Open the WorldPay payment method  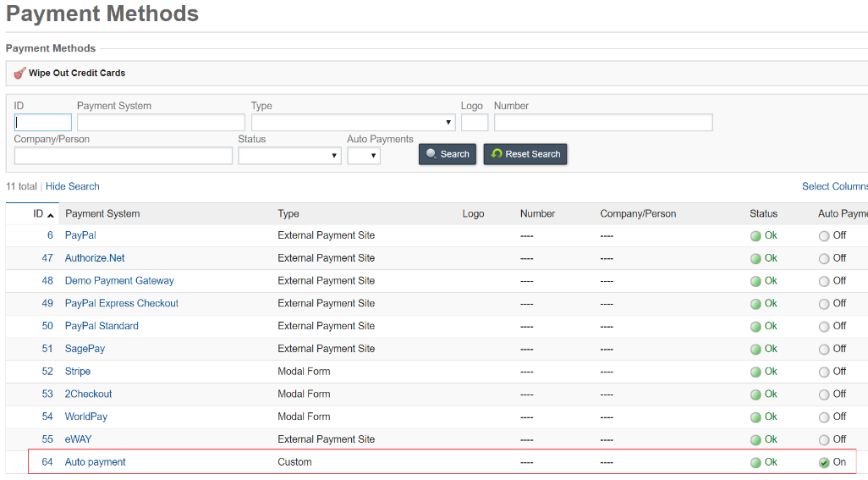[x=85, y=417]
